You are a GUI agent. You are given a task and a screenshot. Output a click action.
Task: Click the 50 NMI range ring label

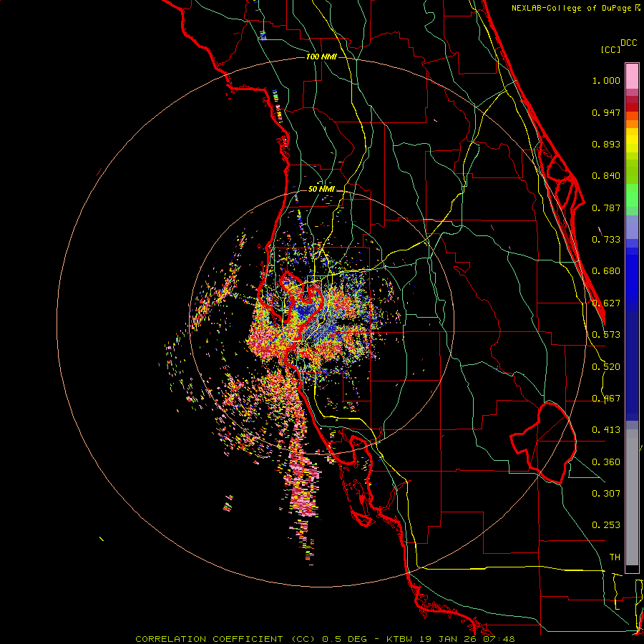pyautogui.click(x=321, y=189)
